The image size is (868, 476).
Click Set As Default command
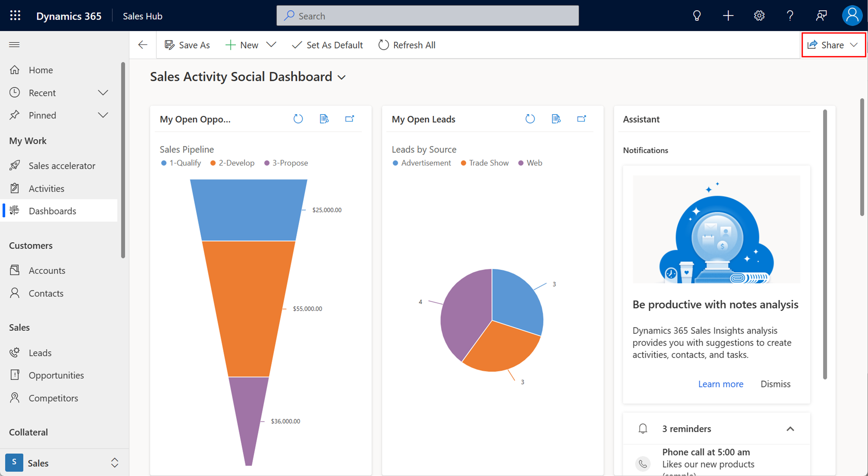327,45
